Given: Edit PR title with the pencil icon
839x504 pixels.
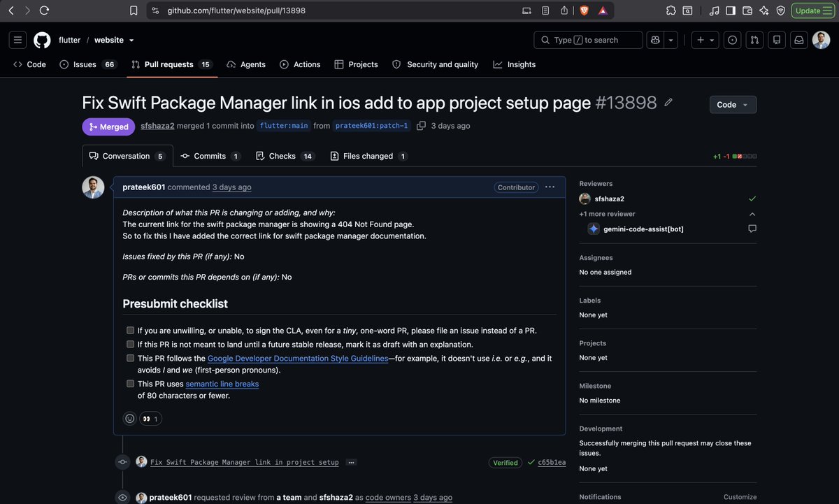Looking at the screenshot, I should pyautogui.click(x=668, y=102).
